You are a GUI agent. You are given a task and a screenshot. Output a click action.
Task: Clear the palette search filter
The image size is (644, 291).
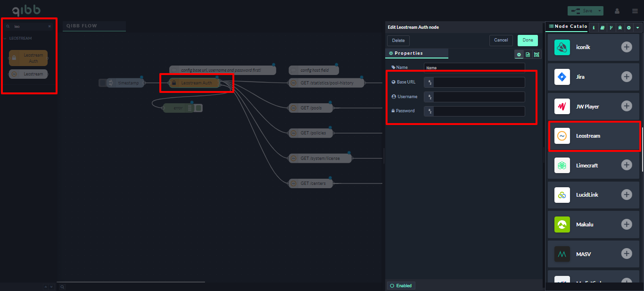click(50, 26)
